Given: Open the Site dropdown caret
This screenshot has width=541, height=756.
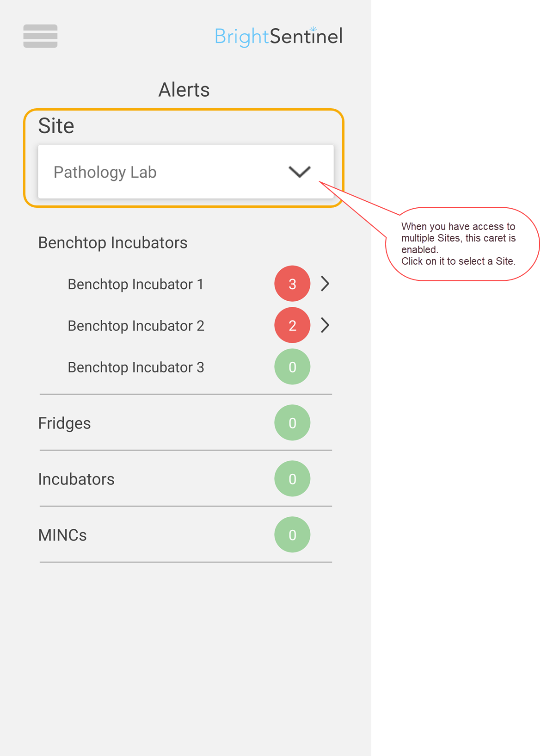Looking at the screenshot, I should click(x=300, y=172).
